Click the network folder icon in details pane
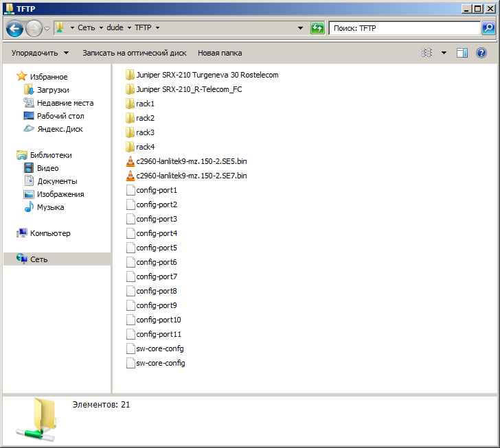 pyautogui.click(x=36, y=420)
